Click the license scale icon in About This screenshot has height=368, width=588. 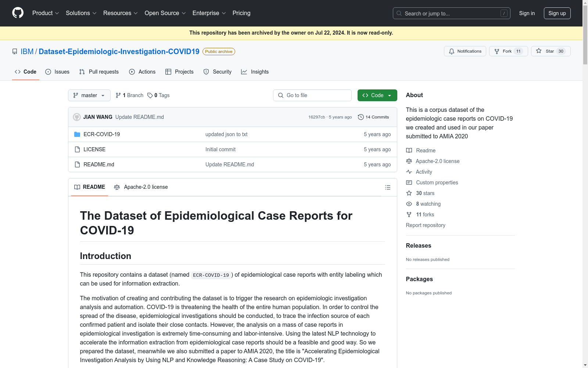click(409, 161)
